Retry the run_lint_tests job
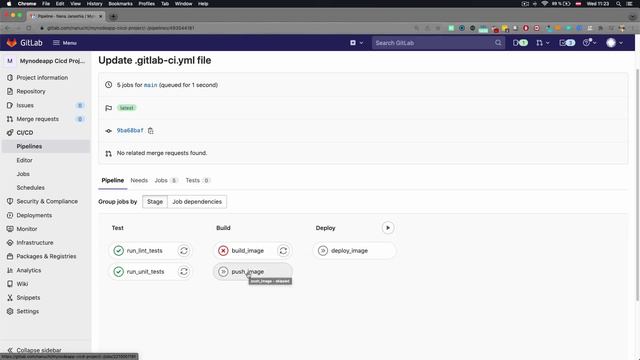The width and height of the screenshot is (640, 360). click(184, 251)
